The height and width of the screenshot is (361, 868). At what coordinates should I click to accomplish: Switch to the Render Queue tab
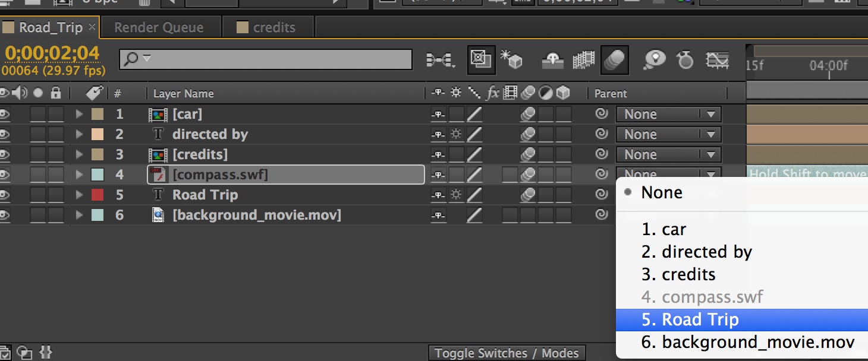pos(159,27)
